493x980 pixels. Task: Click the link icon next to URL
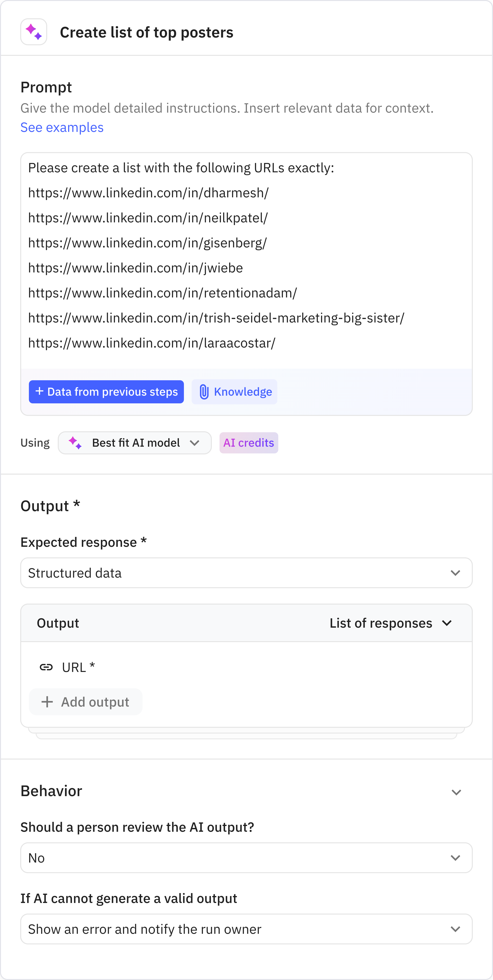[x=46, y=667]
